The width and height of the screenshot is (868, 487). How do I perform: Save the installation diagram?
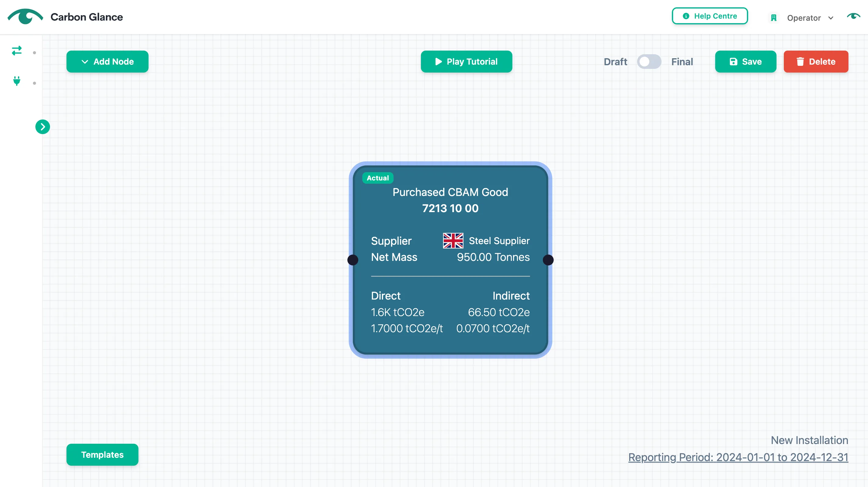point(746,62)
